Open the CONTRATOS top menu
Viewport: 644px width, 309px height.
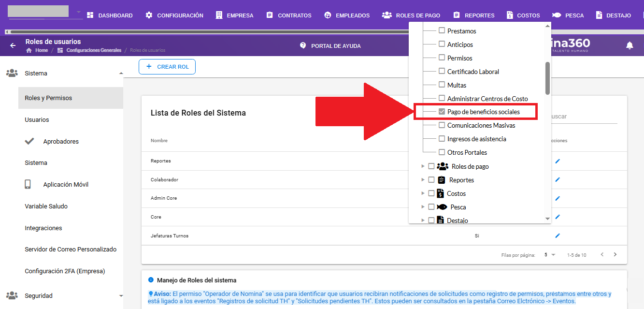coord(289,15)
